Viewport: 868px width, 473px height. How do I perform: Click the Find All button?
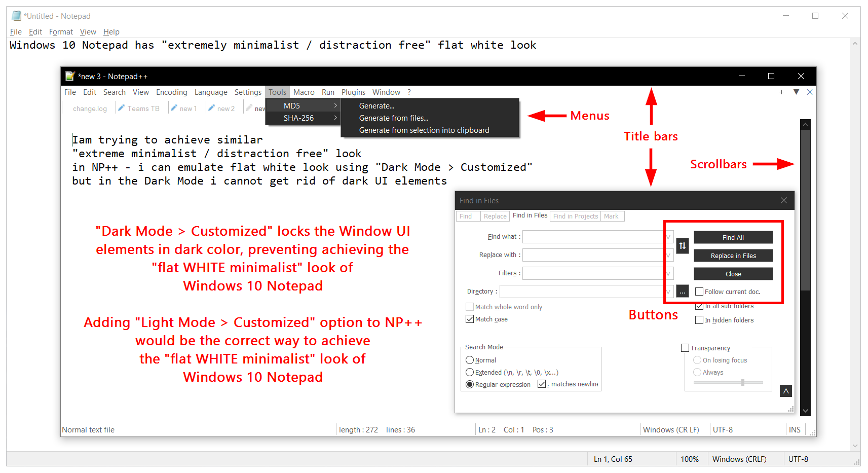point(733,237)
